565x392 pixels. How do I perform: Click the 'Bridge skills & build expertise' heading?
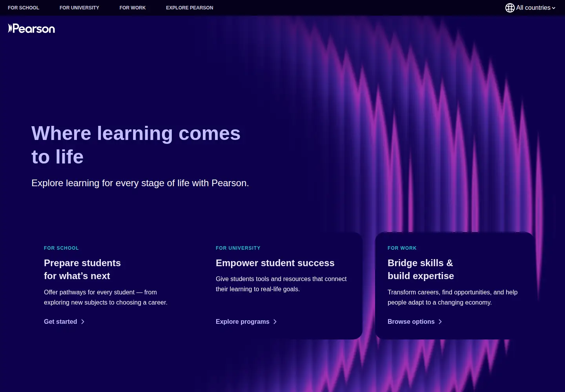pos(421,269)
